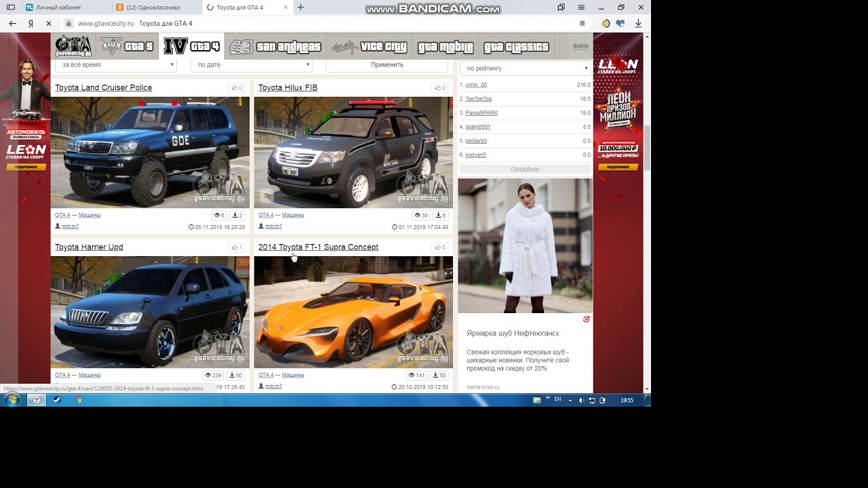The height and width of the screenshot is (488, 868).
Task: Open the Land Cruiser Police car thumbnail
Action: pos(150,152)
